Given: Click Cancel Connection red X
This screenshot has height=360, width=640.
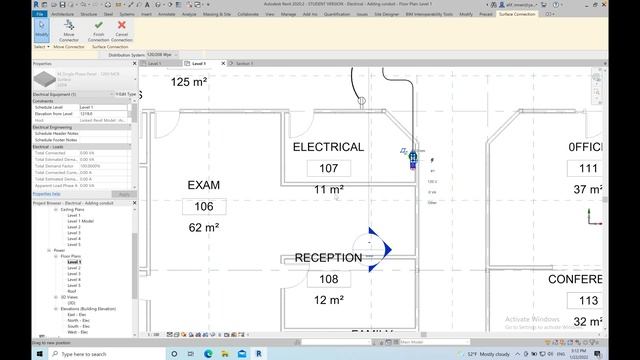Looking at the screenshot, I should (122, 31).
